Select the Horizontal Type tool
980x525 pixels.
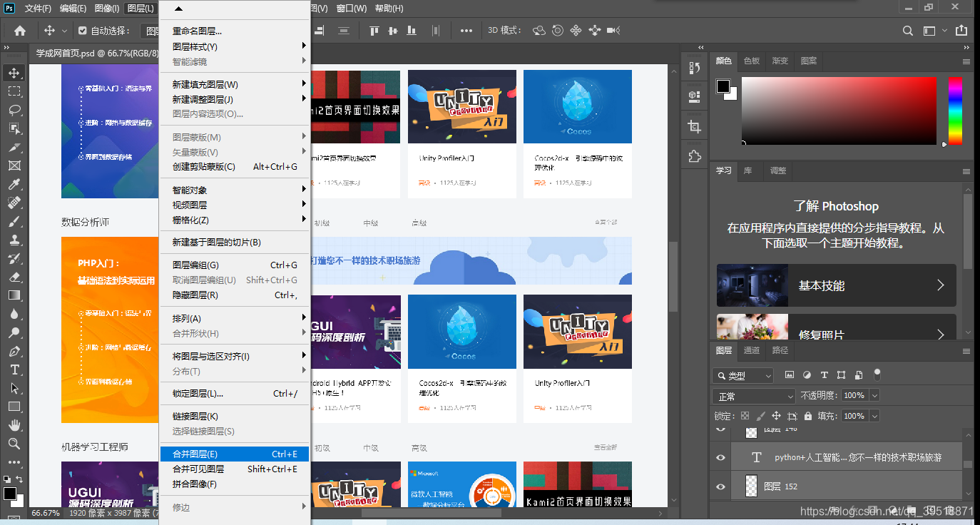[14, 369]
